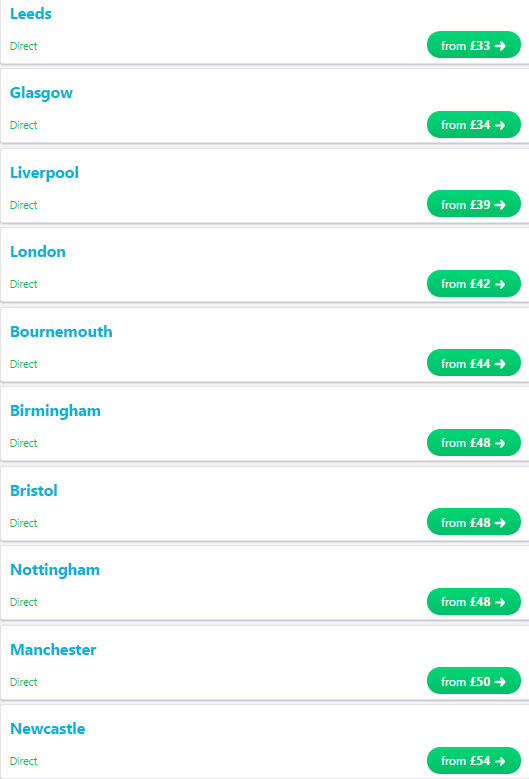Open the Birmingham destination title
Image resolution: width=529 pixels, height=779 pixels.
click(55, 411)
